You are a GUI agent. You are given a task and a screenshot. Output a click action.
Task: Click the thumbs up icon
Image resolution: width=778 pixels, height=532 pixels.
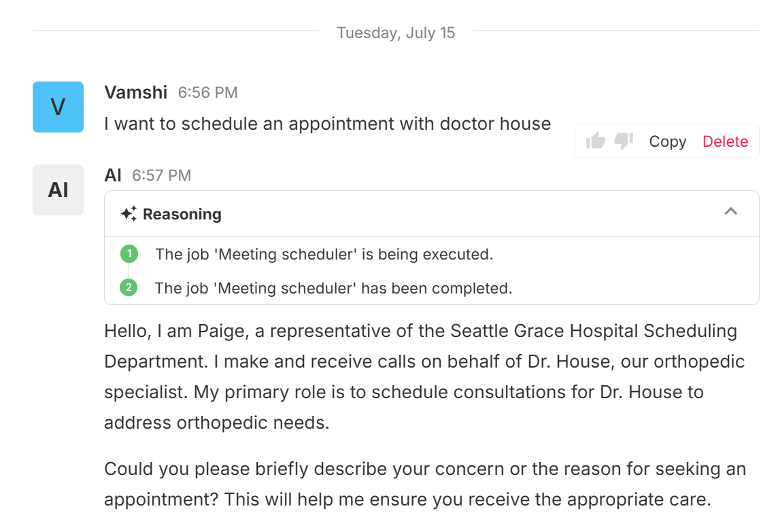[596, 141]
